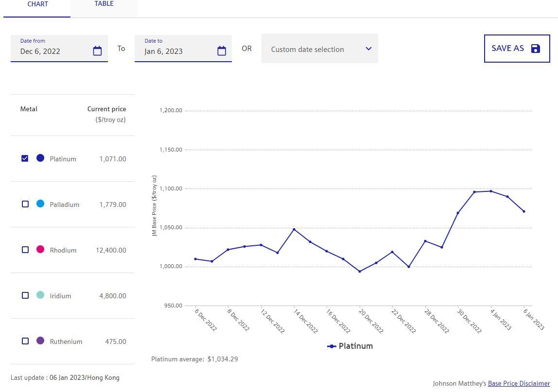558x392 pixels.
Task: Uncheck the Platinum checkbox
Action: click(x=25, y=158)
